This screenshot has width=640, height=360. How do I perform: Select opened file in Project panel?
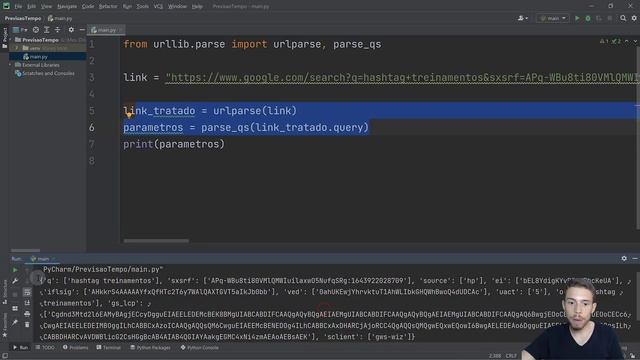(x=36, y=30)
